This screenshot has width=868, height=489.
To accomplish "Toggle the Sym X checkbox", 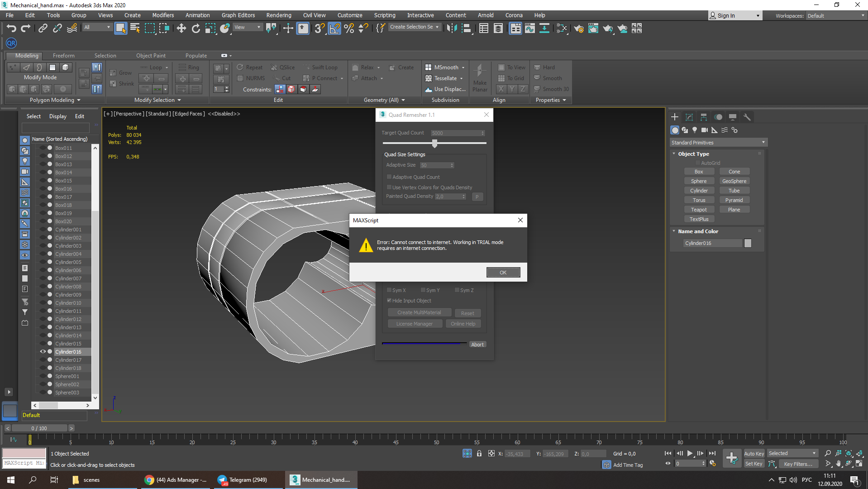I will pos(389,290).
